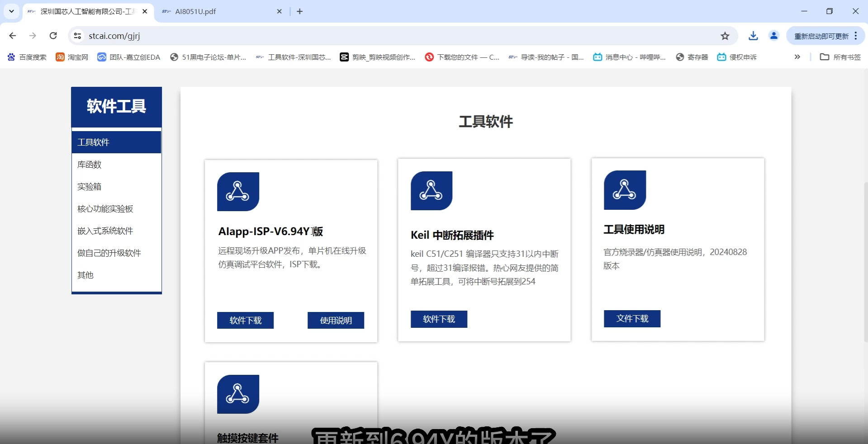Bookmark this page with star icon

[725, 36]
